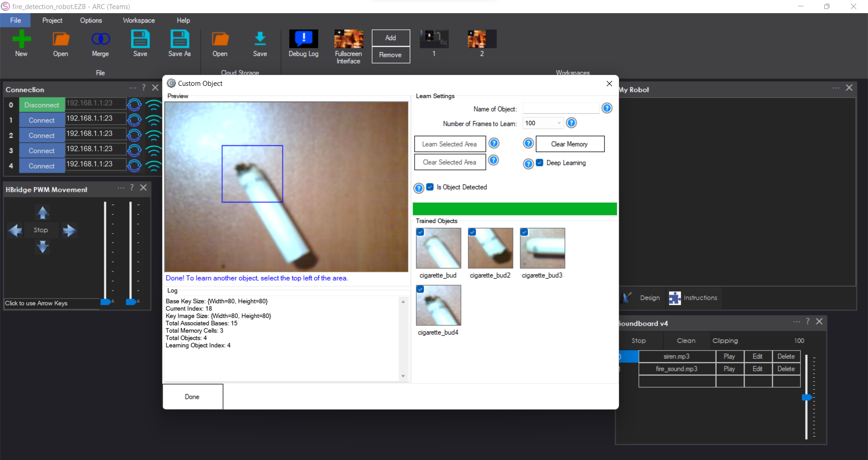Click the Save As icon
Viewport: 868px width, 460px height.
coord(179,43)
